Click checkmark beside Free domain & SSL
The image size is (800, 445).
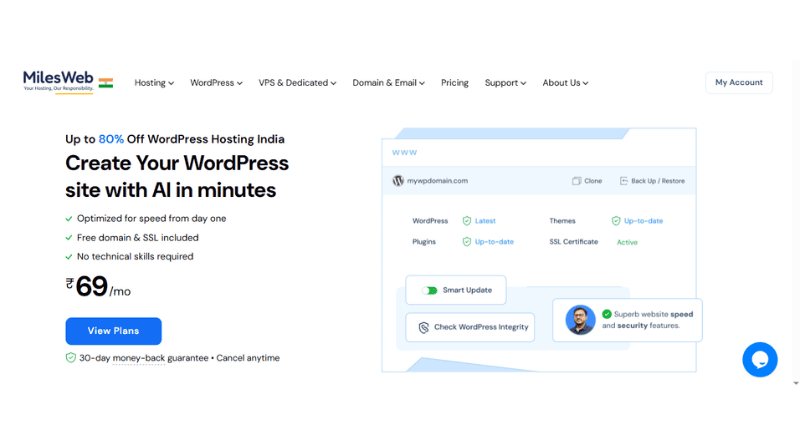pyautogui.click(x=69, y=238)
